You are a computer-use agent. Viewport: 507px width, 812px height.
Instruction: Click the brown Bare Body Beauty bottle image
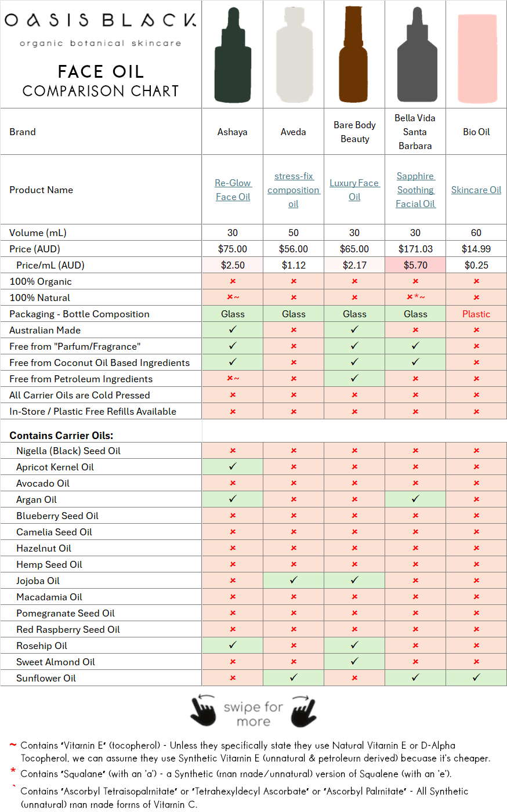(354, 55)
